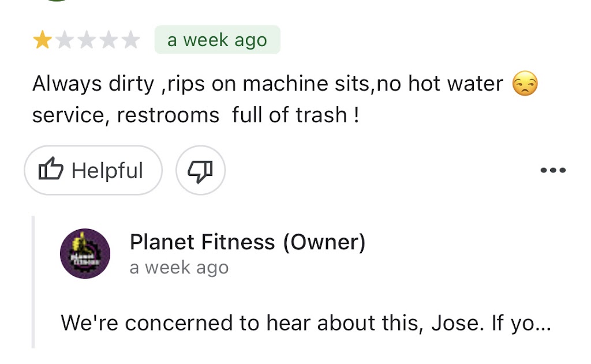Click the unamused face emoji

pyautogui.click(x=525, y=85)
